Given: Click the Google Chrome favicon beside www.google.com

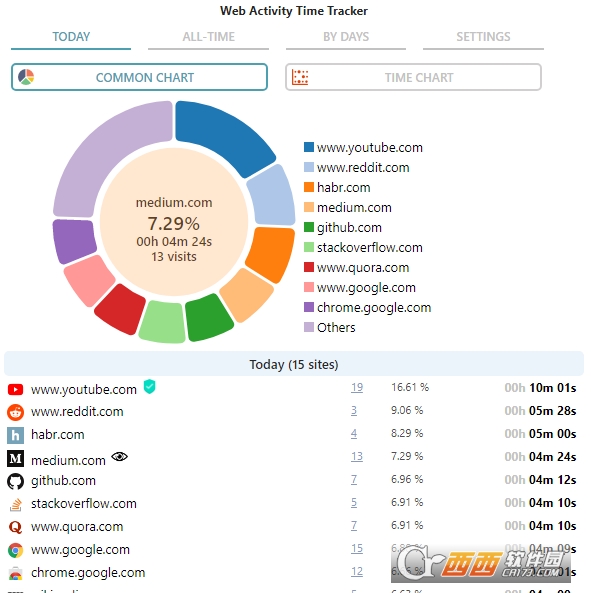Looking at the screenshot, I should 16,550.
